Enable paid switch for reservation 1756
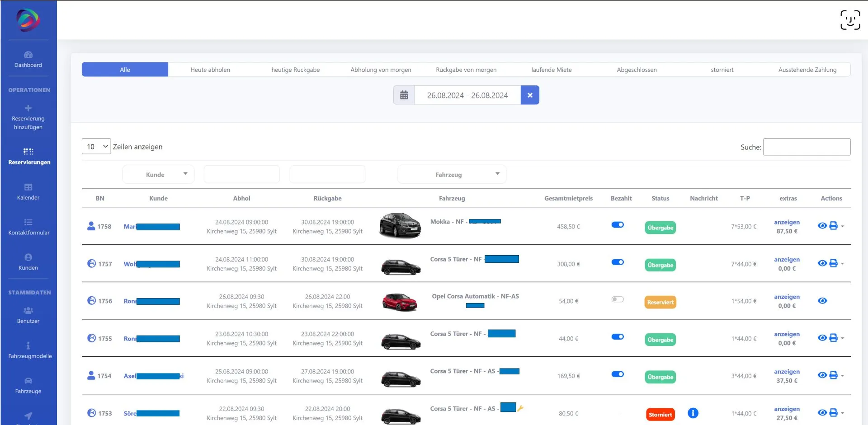The width and height of the screenshot is (868, 425). 618,299
